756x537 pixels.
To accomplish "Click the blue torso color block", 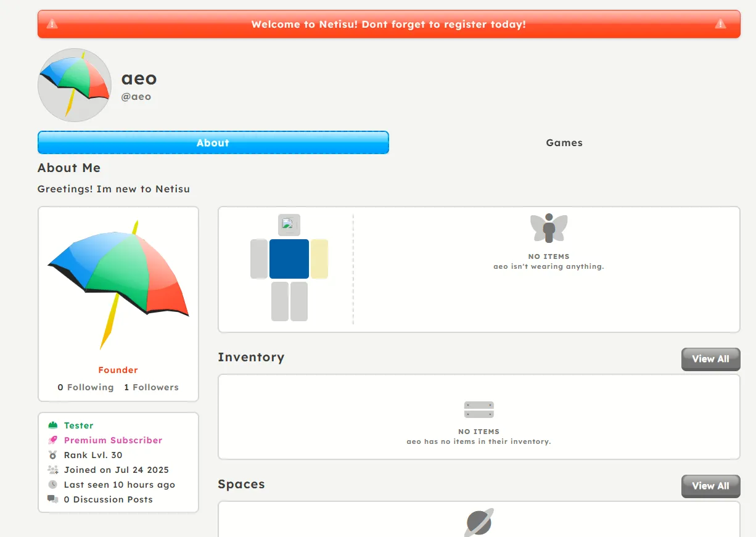I will pos(289,259).
